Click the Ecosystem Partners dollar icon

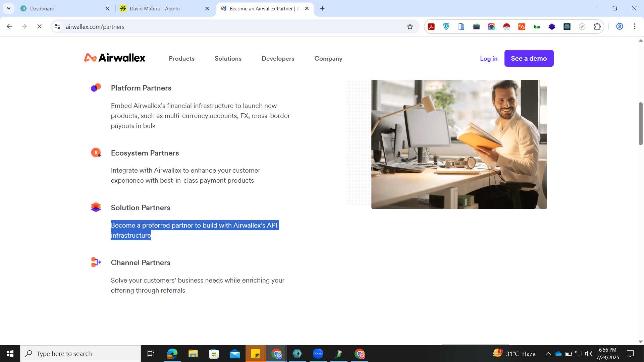point(96,153)
